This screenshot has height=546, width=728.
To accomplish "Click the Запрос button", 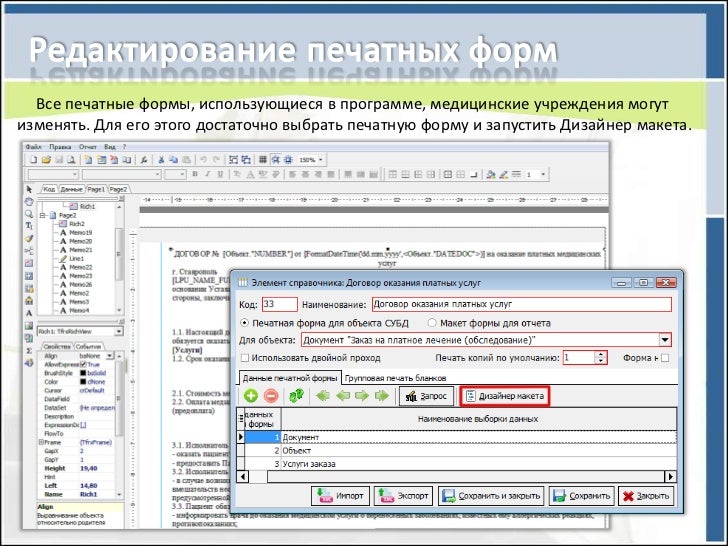I will pyautogui.click(x=426, y=396).
